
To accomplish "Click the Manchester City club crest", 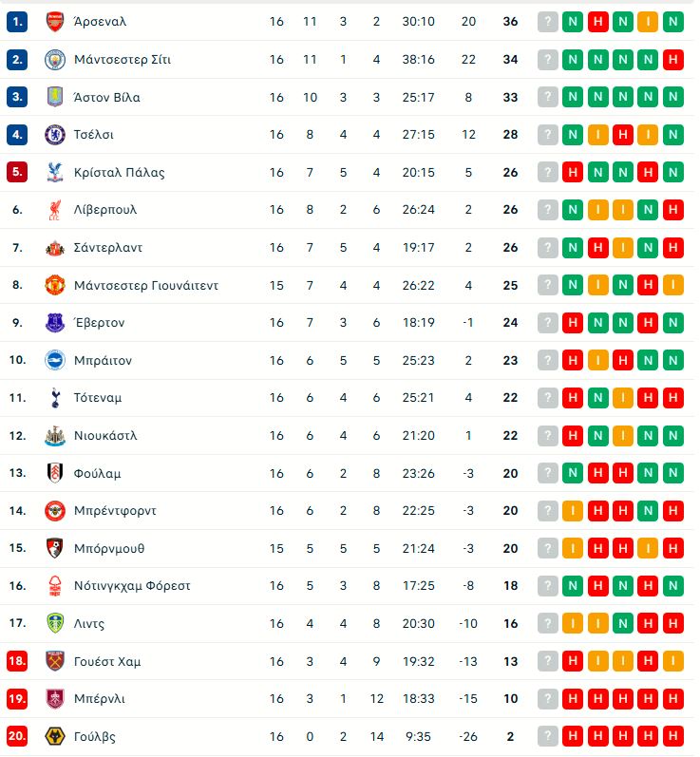I will click(55, 60).
